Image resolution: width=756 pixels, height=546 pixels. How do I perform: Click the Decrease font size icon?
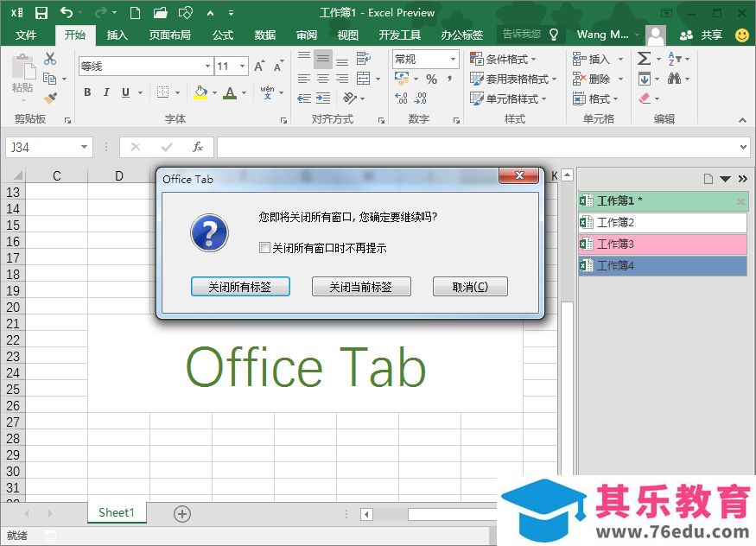[x=279, y=66]
